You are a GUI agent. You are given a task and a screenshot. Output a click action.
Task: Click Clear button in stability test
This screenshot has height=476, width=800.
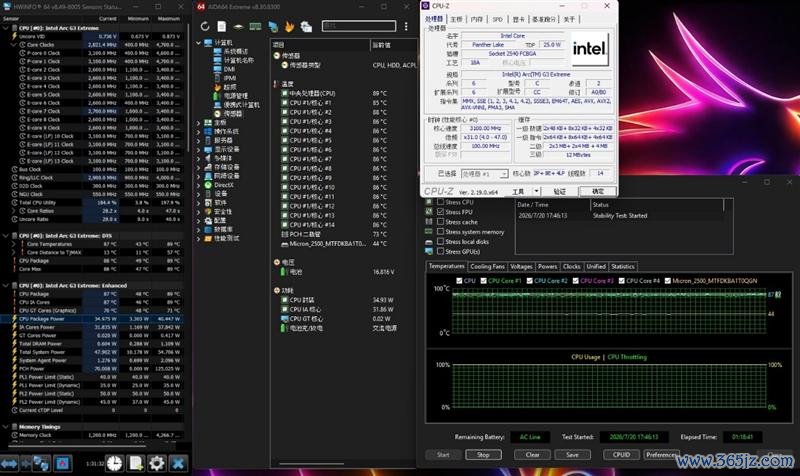point(532,455)
